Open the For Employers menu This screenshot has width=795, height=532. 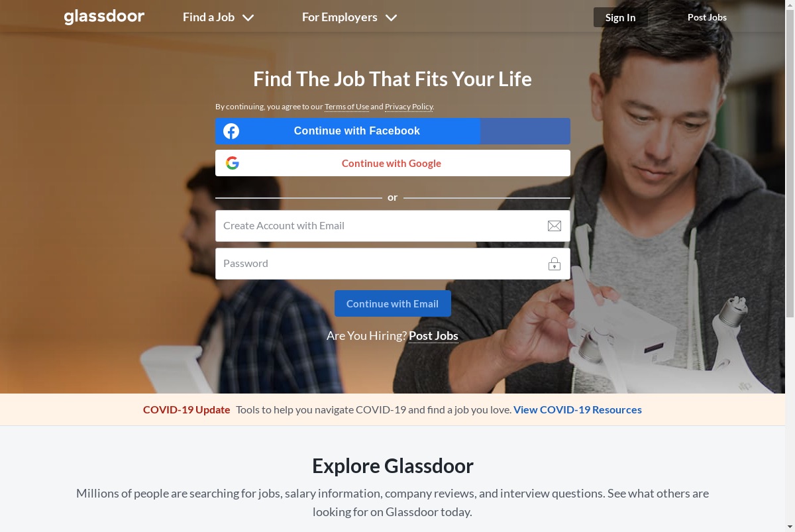tap(340, 17)
